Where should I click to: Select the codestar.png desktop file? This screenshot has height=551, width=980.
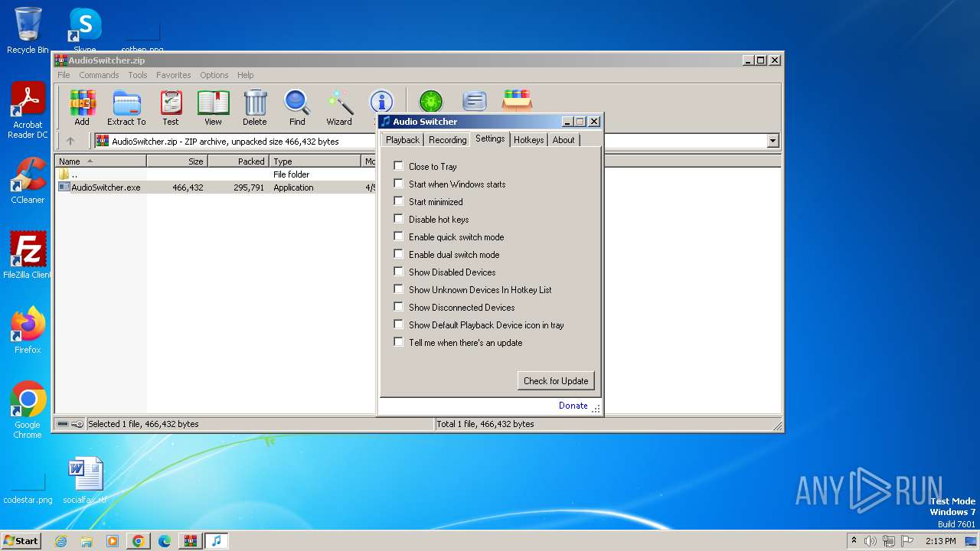click(x=28, y=490)
